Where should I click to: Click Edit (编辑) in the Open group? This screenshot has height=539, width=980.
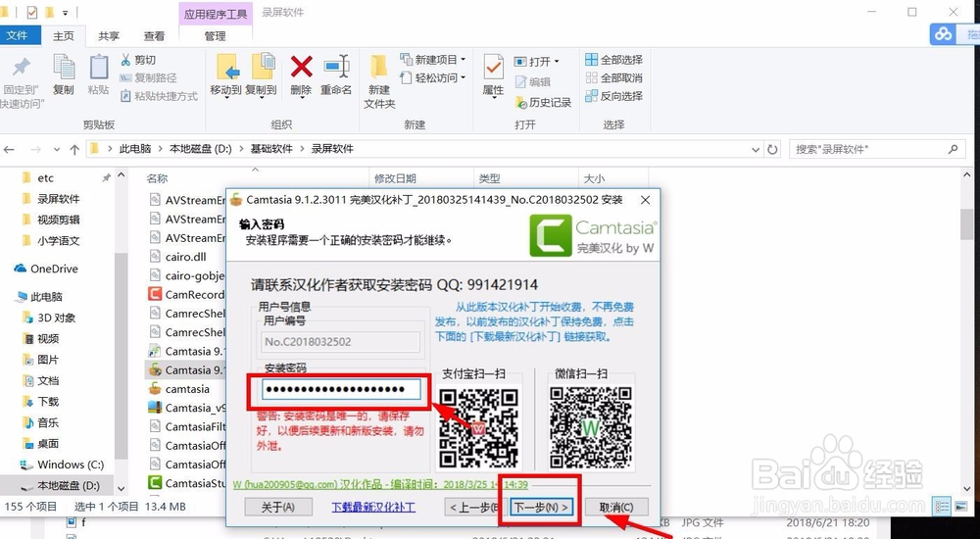tap(532, 81)
